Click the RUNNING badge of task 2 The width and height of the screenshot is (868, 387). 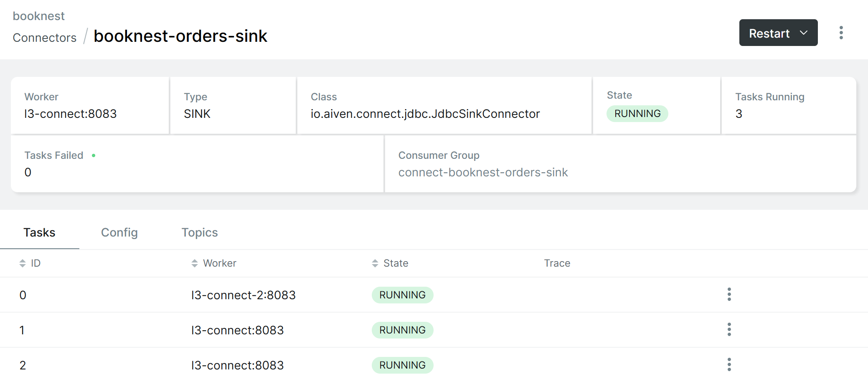pos(403,365)
